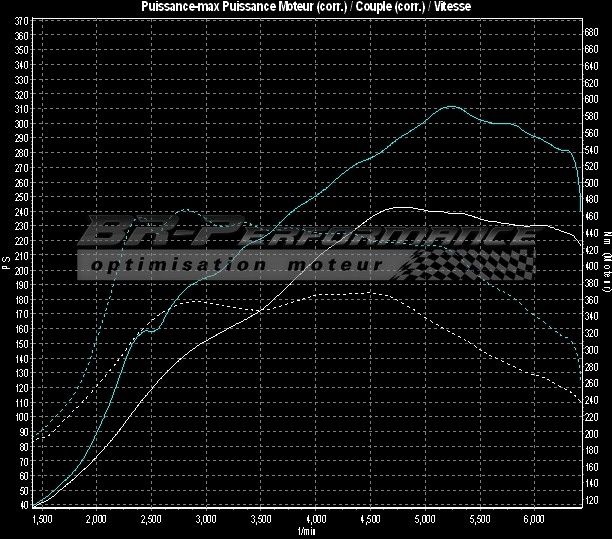612x539 pixels.
Task: Click the peak of the cyan torque curve
Action: coord(451,105)
